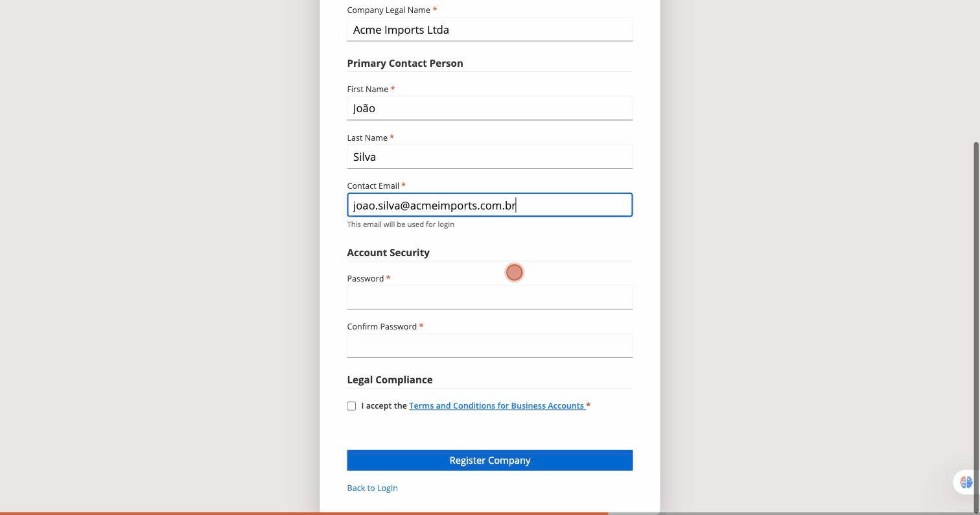Select the First Name field containing João

point(489,108)
